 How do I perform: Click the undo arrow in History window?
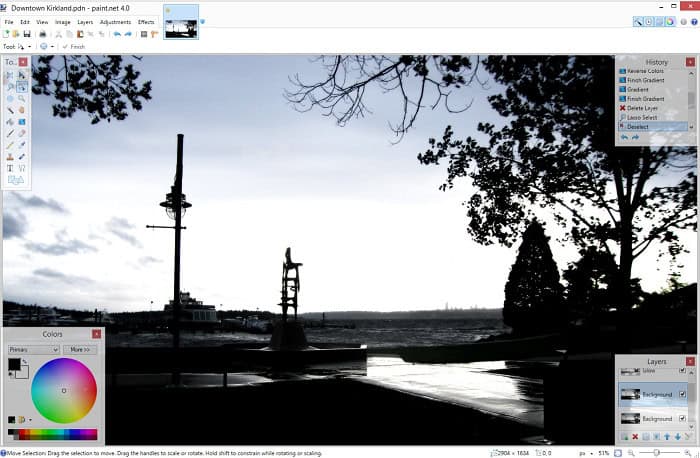tap(625, 137)
